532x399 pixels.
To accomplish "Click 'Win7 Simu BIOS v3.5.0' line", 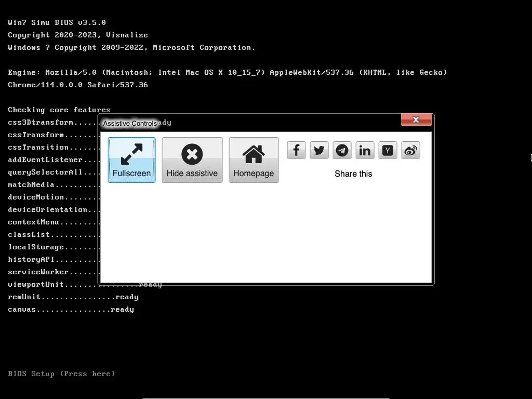I will tap(57, 22).
